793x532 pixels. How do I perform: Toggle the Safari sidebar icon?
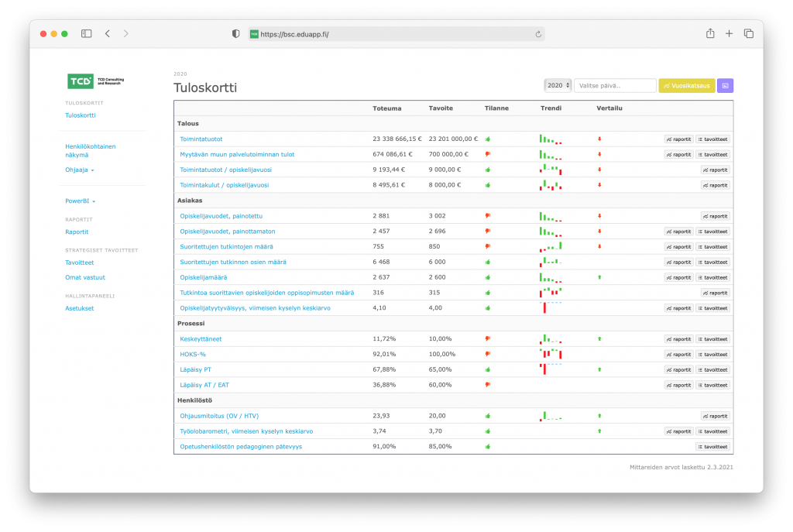87,34
